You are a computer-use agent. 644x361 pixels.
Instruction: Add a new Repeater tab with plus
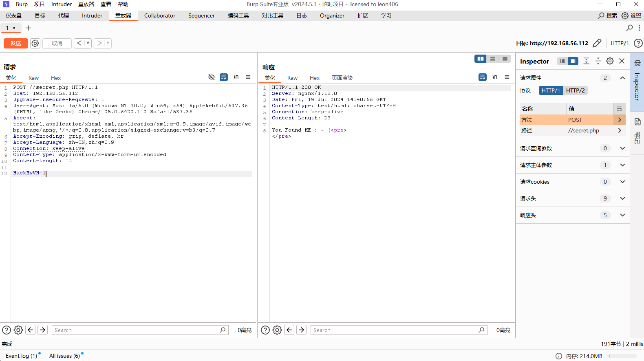tap(28, 28)
